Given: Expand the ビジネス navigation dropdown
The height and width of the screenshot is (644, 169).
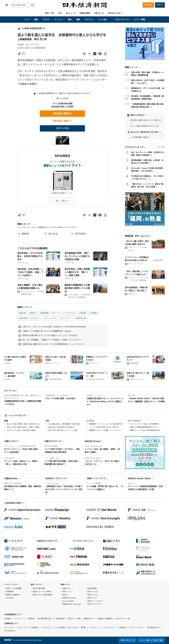Looking at the screenshot, I should click(x=47, y=20).
